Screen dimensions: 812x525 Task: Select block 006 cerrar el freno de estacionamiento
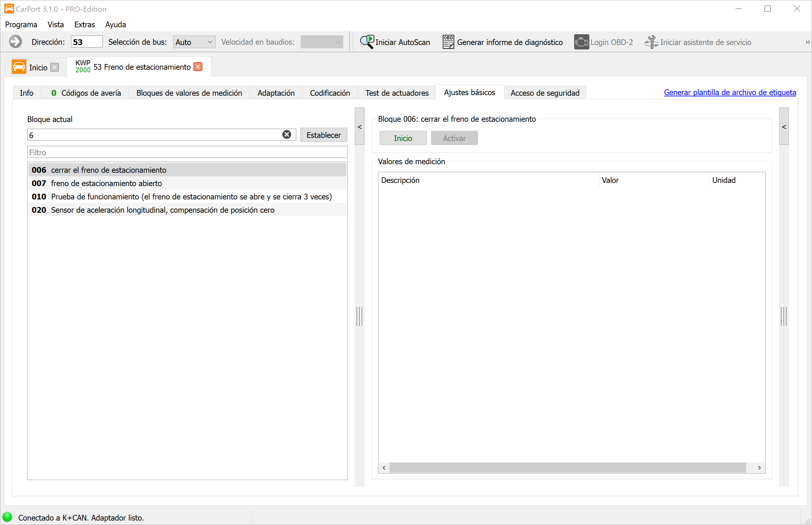pyautogui.click(x=187, y=170)
